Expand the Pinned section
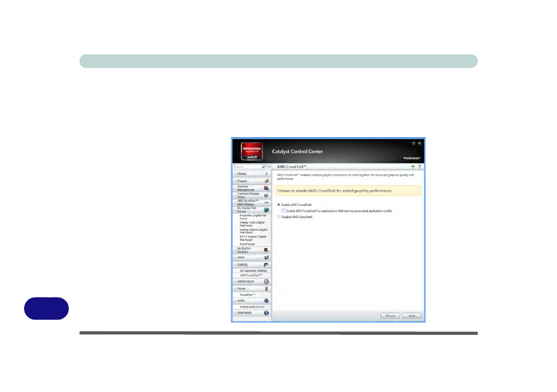557x392 pixels. [235, 174]
